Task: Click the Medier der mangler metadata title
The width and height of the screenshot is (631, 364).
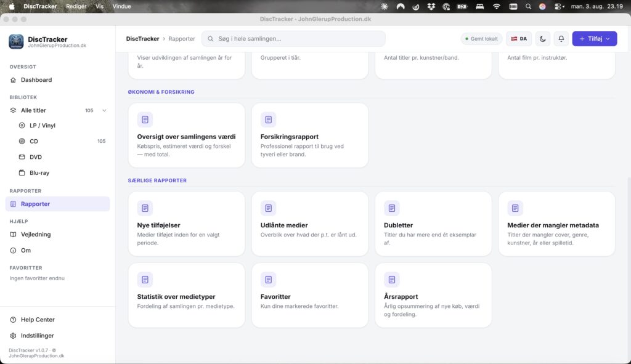Action: [553, 225]
